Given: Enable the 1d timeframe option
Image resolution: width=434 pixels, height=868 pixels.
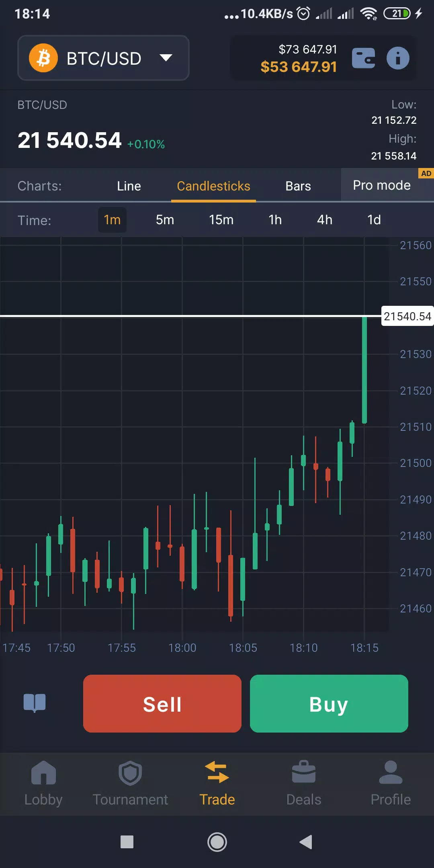Looking at the screenshot, I should pos(373,220).
